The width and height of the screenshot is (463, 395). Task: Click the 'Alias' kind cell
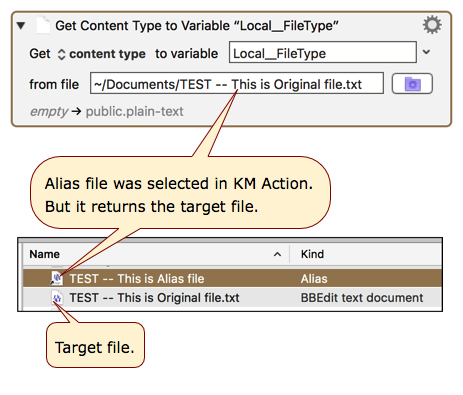coord(314,279)
